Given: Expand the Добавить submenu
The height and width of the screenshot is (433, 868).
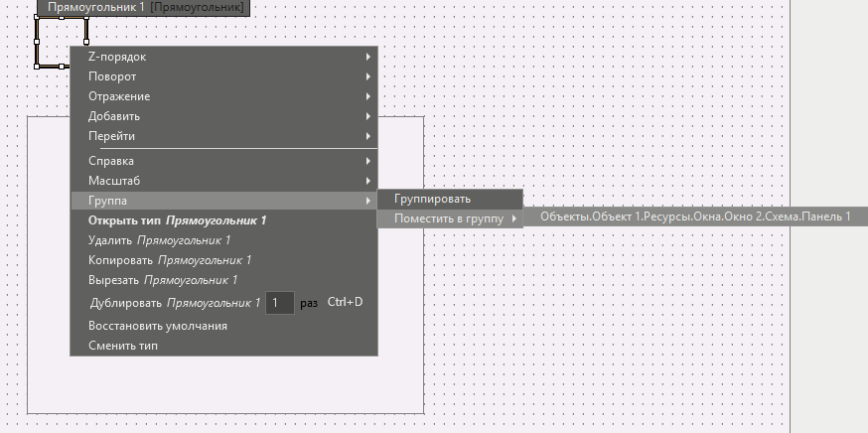Looking at the screenshot, I should (x=114, y=116).
